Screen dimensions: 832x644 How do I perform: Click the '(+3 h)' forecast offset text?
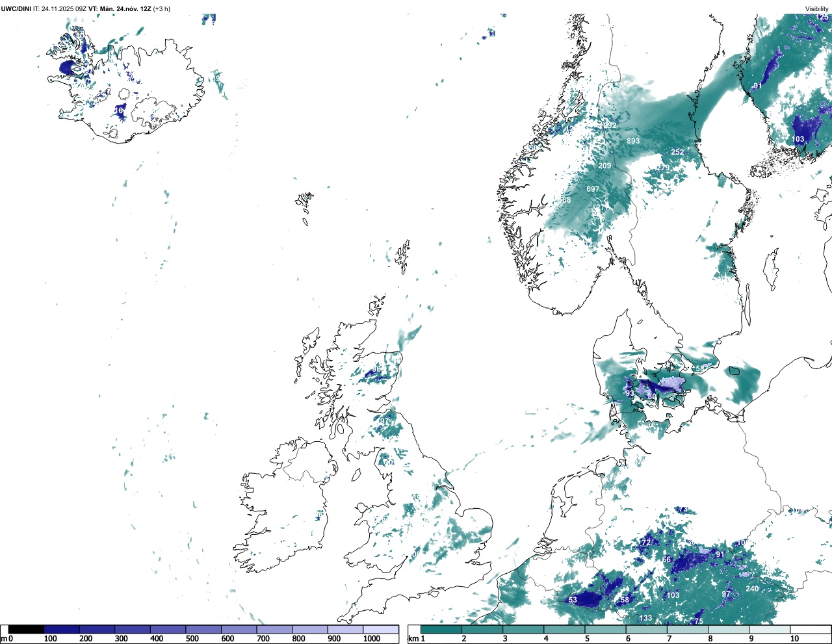coord(162,8)
